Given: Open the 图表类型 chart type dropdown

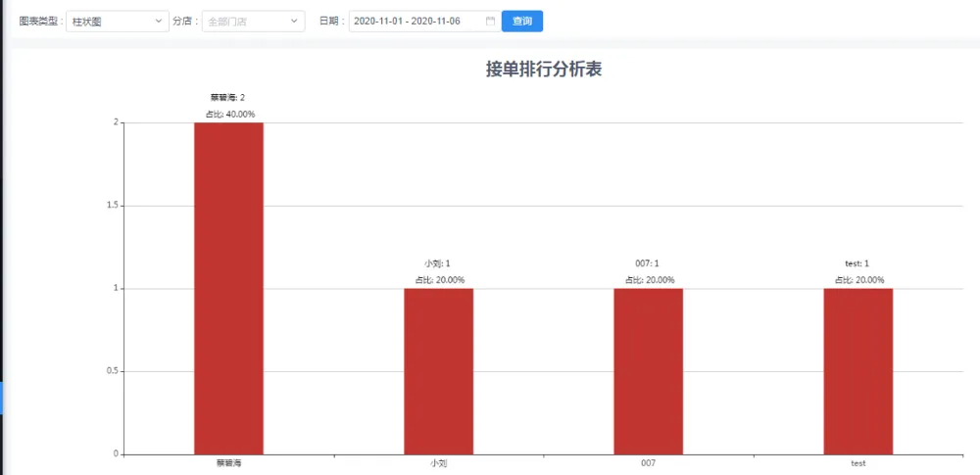Looking at the screenshot, I should [x=117, y=21].
